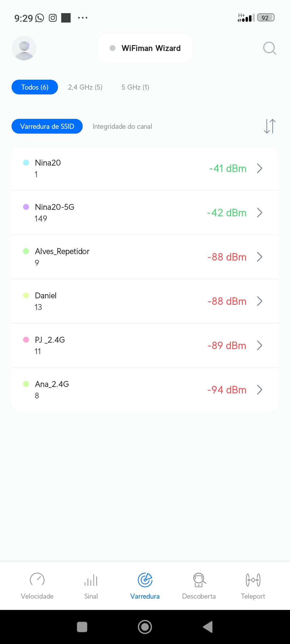Tap the search magnifier icon
This screenshot has height=644, width=290.
pos(269,48)
